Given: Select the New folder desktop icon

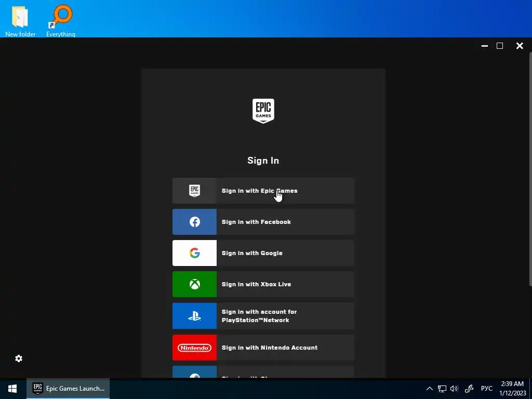Looking at the screenshot, I should tap(20, 21).
